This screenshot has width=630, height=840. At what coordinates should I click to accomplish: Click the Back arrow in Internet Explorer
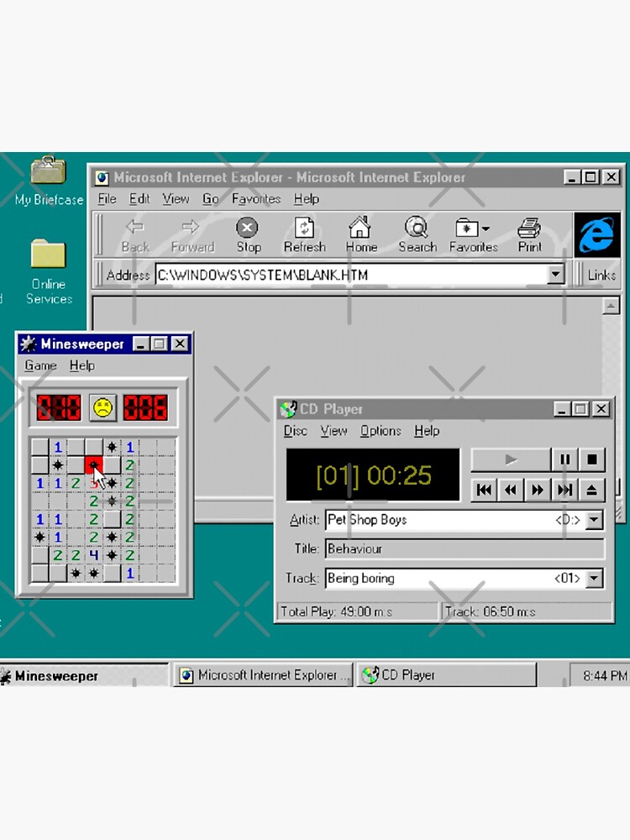(134, 234)
